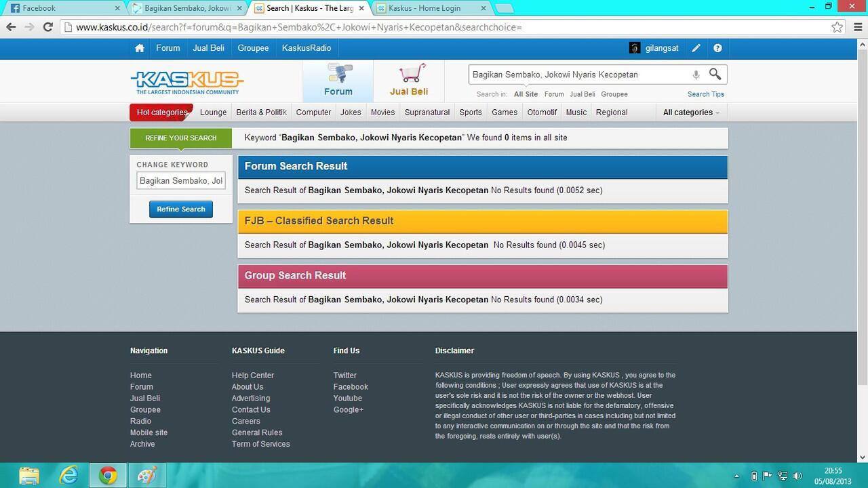Viewport: 868px width, 488px height.
Task: Open the Jokes category
Action: click(x=351, y=113)
